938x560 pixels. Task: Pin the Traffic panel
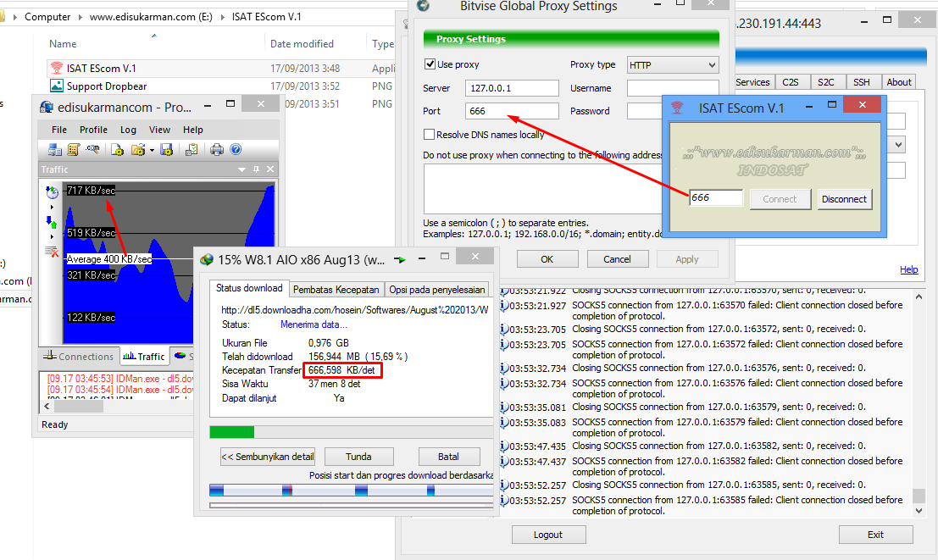256,169
